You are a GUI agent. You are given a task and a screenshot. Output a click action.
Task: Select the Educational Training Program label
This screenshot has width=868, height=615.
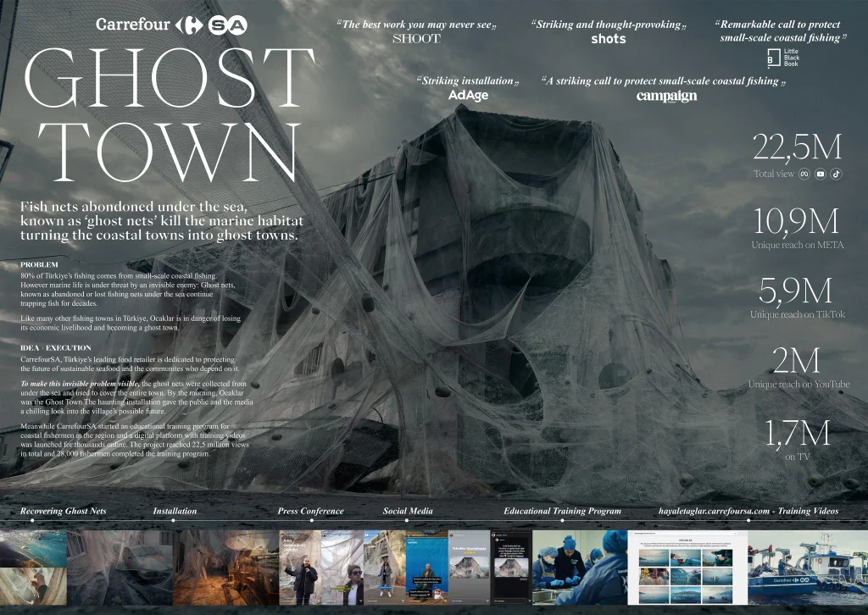[562, 511]
